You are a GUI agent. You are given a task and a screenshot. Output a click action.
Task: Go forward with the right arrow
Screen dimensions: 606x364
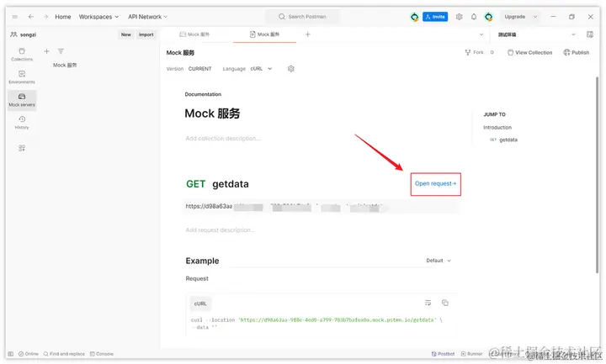pos(46,17)
